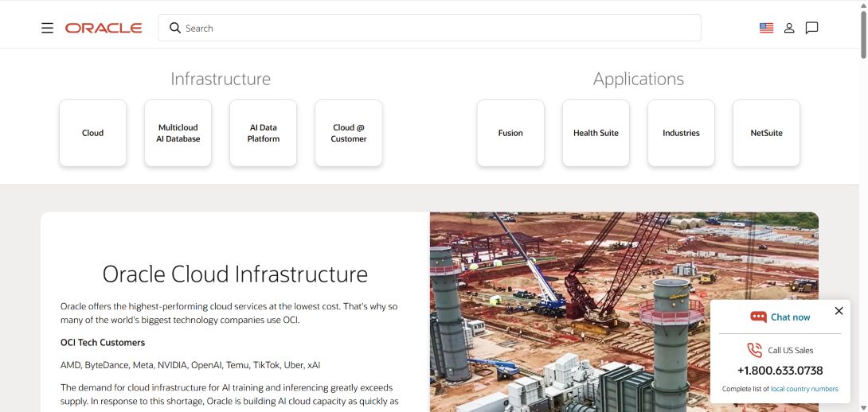868x412 pixels.
Task: Click the Oracle Cloud Infrastructure heading
Action: pos(235,274)
